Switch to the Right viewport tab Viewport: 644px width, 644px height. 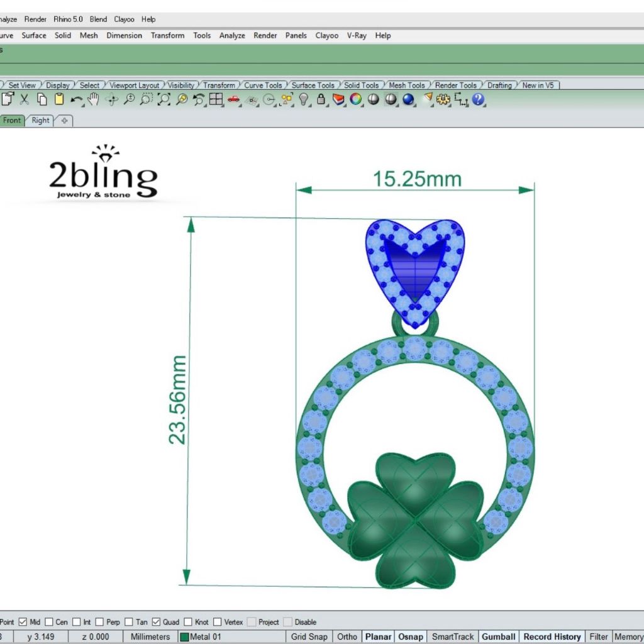pos(40,120)
